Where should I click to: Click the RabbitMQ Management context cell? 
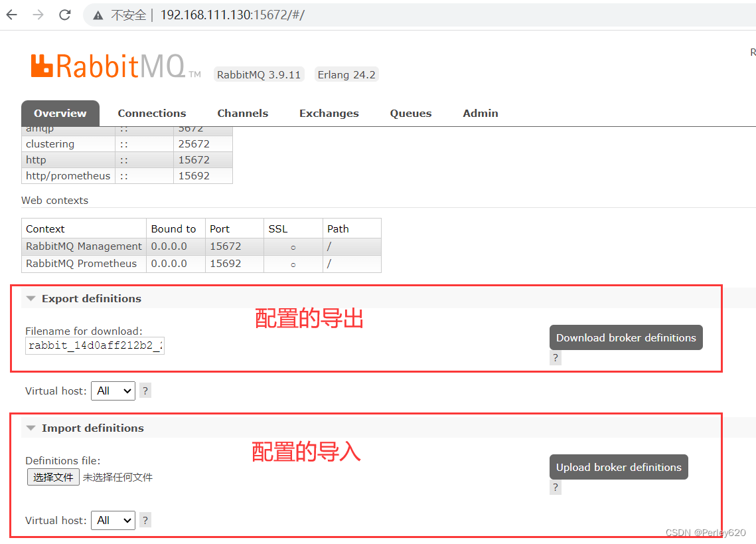(x=84, y=246)
